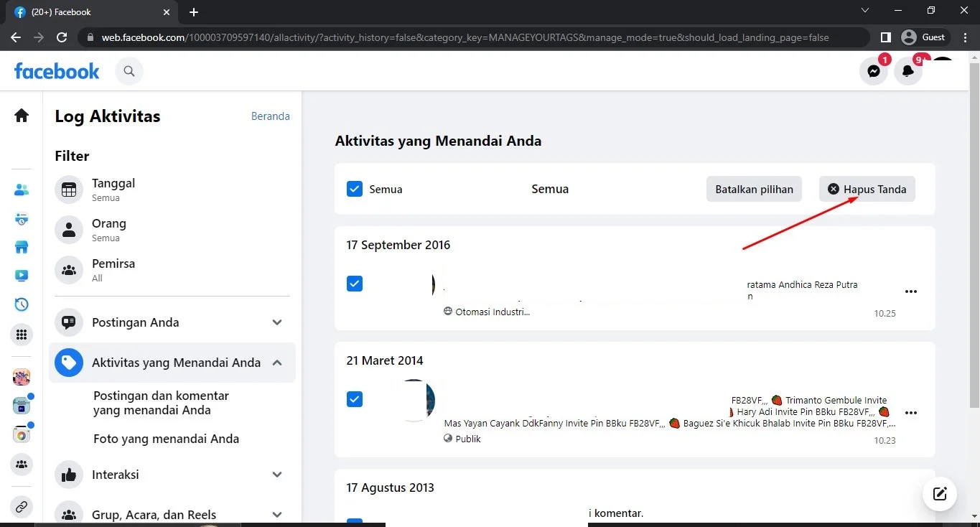Image resolution: width=980 pixels, height=527 pixels.
Task: Open Marketplace storefront icon
Action: point(22,248)
